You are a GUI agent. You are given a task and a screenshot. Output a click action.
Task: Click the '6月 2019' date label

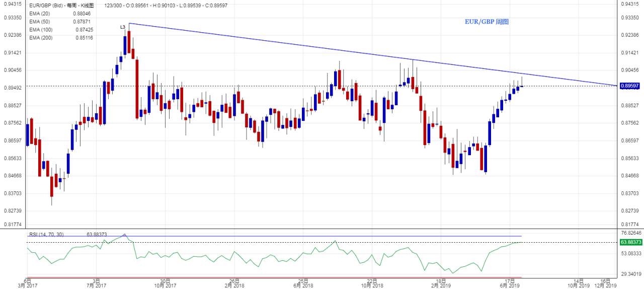click(510, 285)
